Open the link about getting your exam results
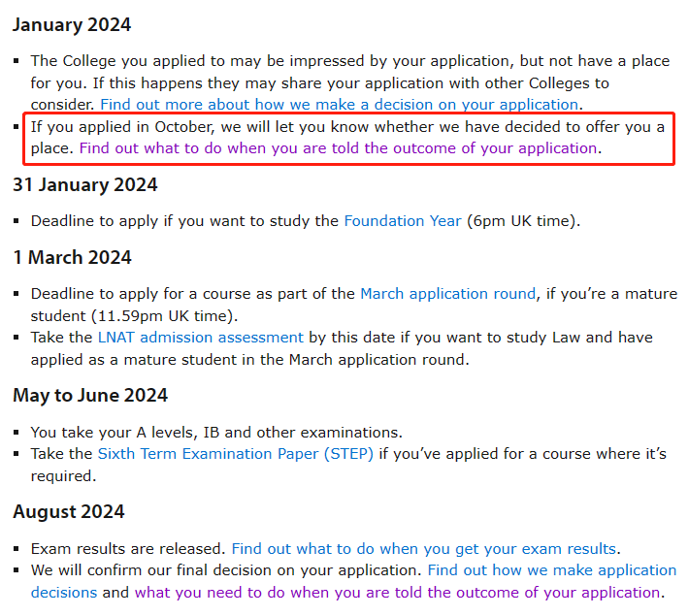689x616 pixels. click(424, 549)
